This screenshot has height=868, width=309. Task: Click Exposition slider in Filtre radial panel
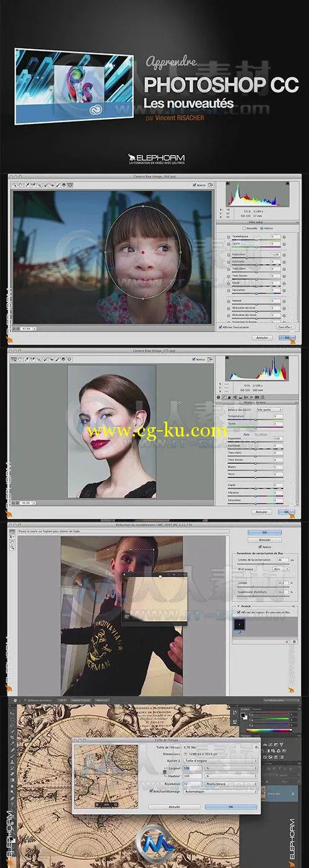(256, 258)
